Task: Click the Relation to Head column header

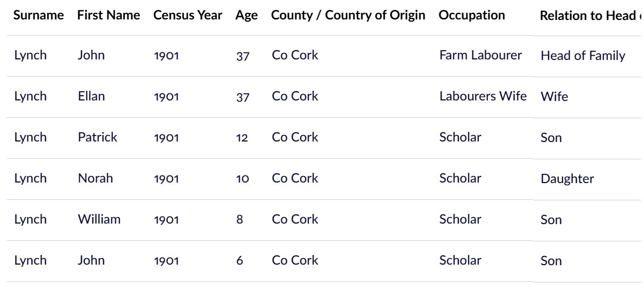Action: click(591, 16)
